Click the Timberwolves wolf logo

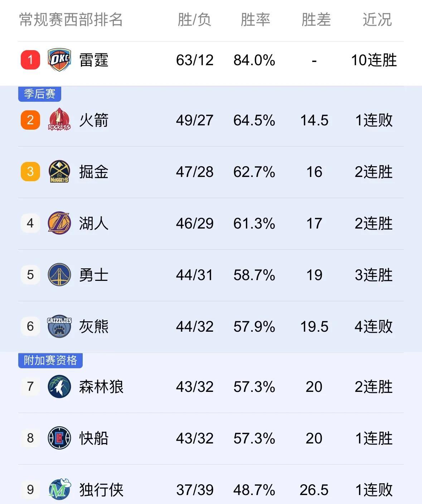pos(59,387)
